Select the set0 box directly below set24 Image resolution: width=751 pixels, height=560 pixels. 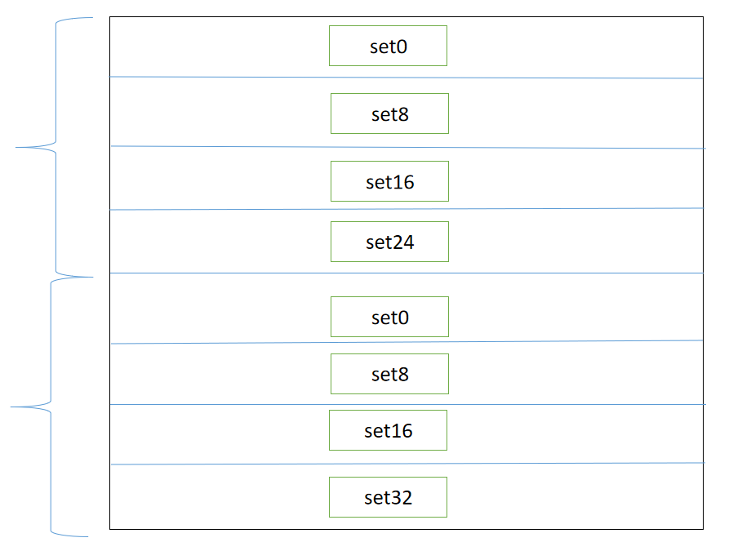pyautogui.click(x=389, y=317)
